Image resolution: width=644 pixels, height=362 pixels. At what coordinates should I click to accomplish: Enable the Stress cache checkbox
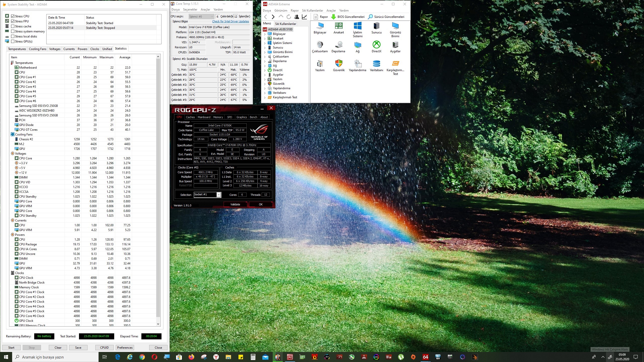point(13,26)
